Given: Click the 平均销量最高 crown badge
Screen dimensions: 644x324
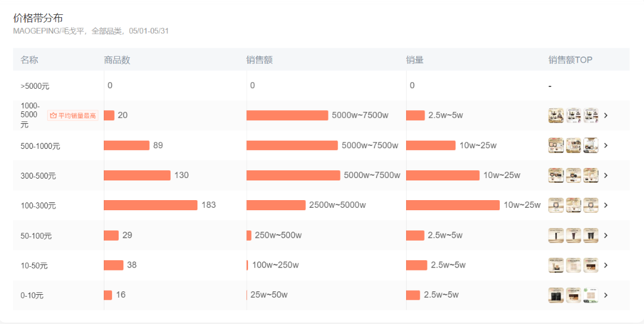Looking at the screenshot, I should (x=73, y=116).
